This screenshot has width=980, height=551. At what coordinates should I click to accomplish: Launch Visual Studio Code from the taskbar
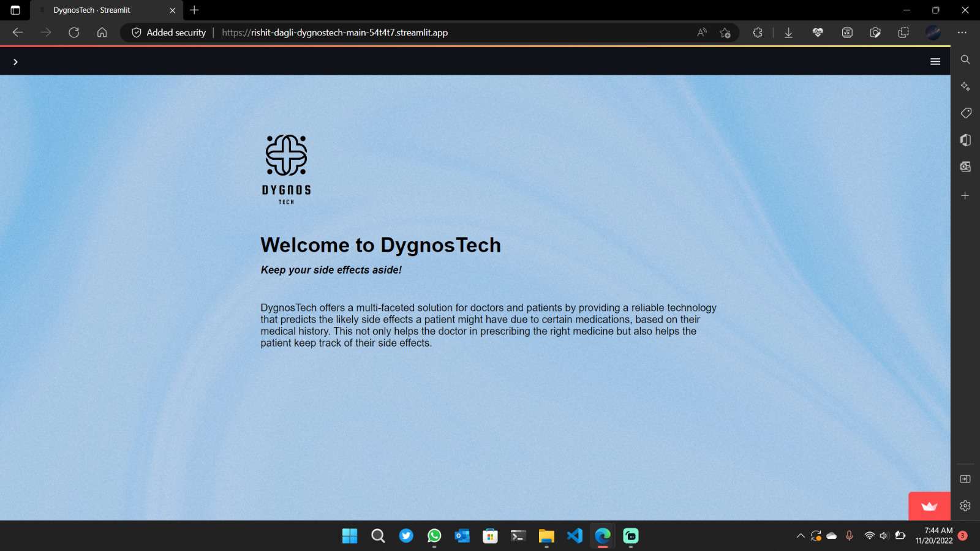[575, 536]
